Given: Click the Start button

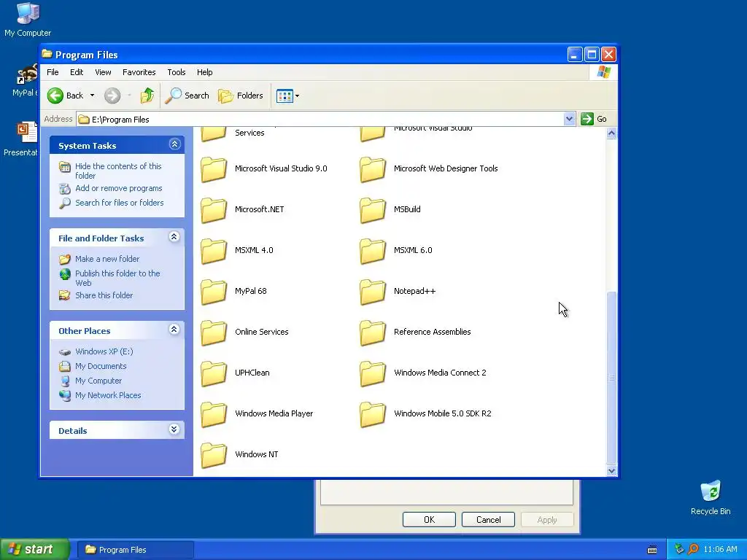Looking at the screenshot, I should tap(34, 549).
